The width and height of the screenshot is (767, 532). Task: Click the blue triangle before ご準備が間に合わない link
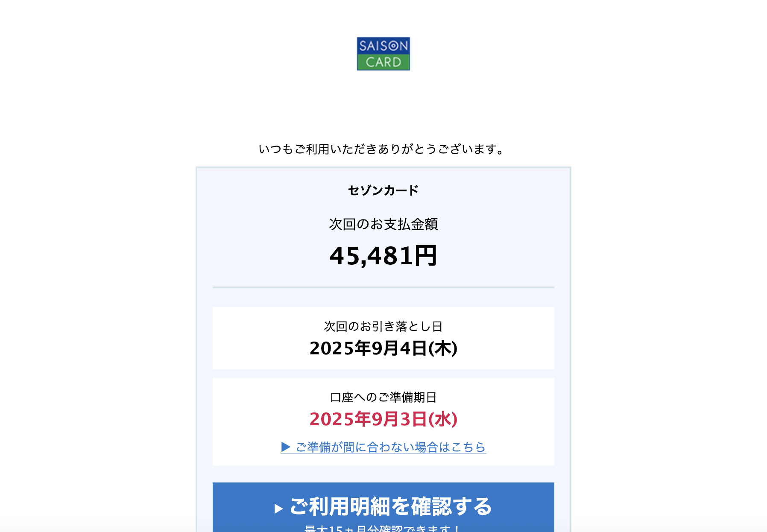tap(286, 447)
